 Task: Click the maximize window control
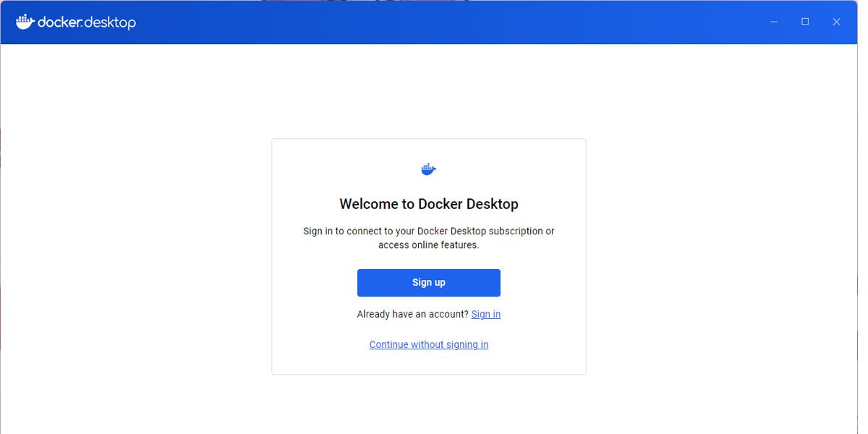coord(804,22)
